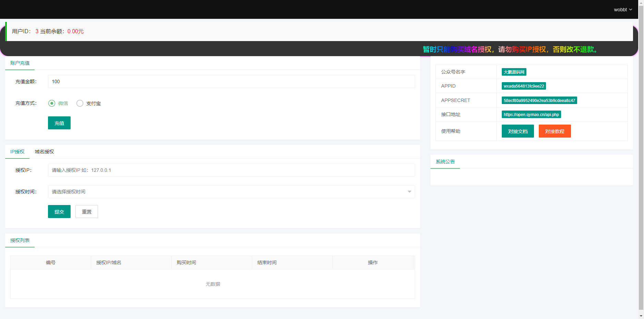Select the 微信 radio button
This screenshot has width=644, height=319.
click(x=52, y=103)
